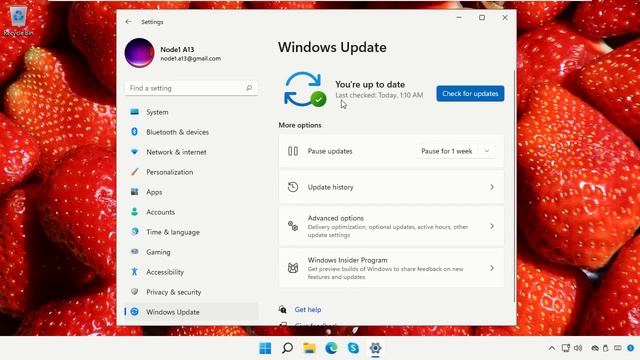Expand Advanced options chevron
Screen dimensions: 640x360
(x=492, y=226)
